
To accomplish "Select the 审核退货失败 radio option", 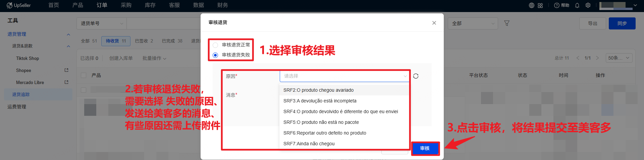I will (x=215, y=55).
